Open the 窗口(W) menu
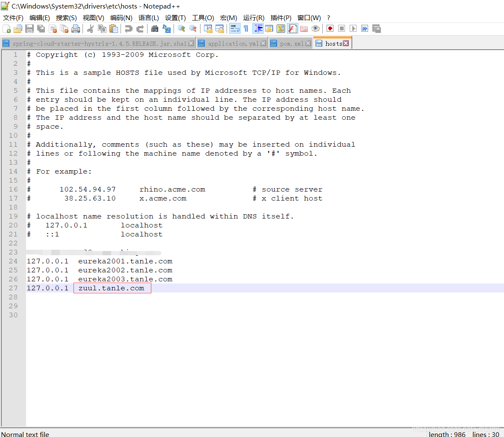The height and width of the screenshot is (437, 504). tap(309, 18)
